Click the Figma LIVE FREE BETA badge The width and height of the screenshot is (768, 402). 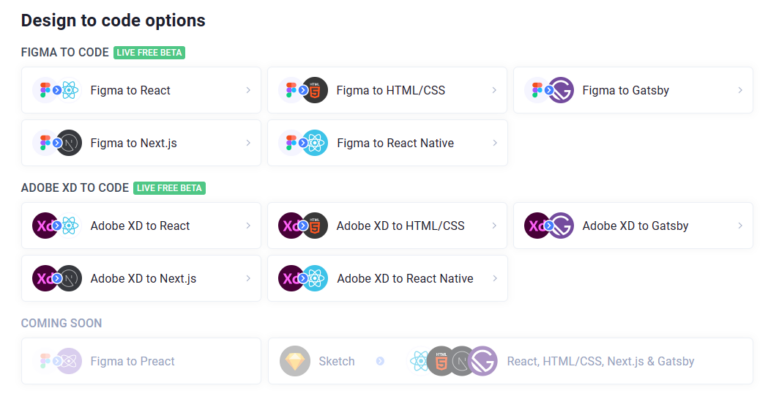point(149,52)
